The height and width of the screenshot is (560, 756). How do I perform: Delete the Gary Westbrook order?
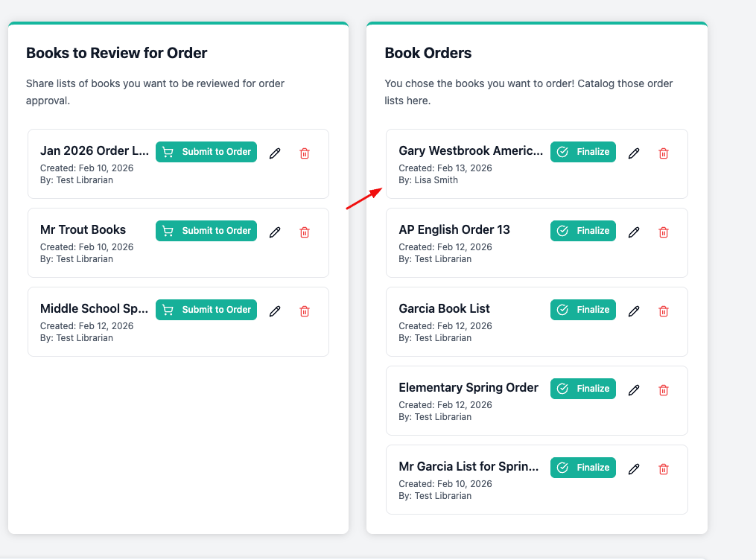click(x=663, y=153)
